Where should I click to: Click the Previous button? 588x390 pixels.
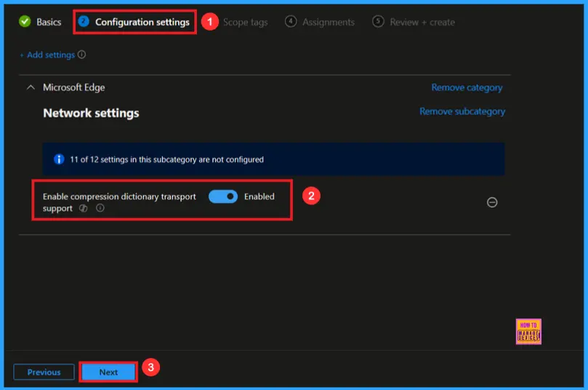point(44,372)
